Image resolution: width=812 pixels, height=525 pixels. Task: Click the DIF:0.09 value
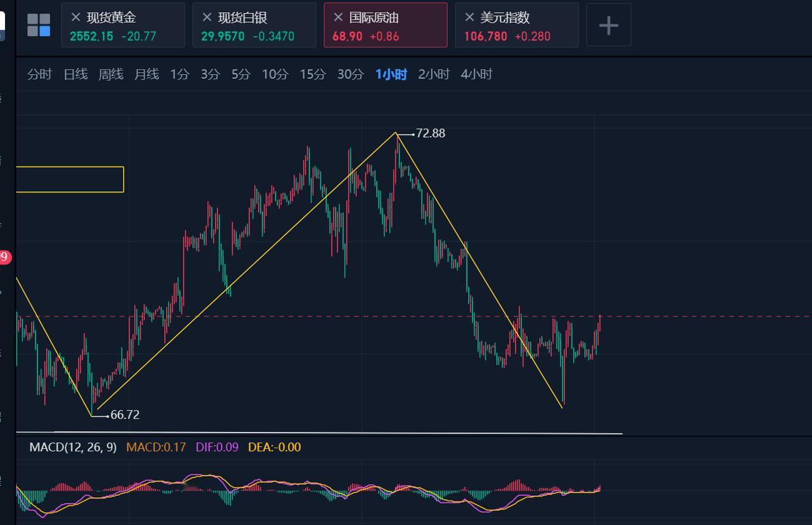217,447
